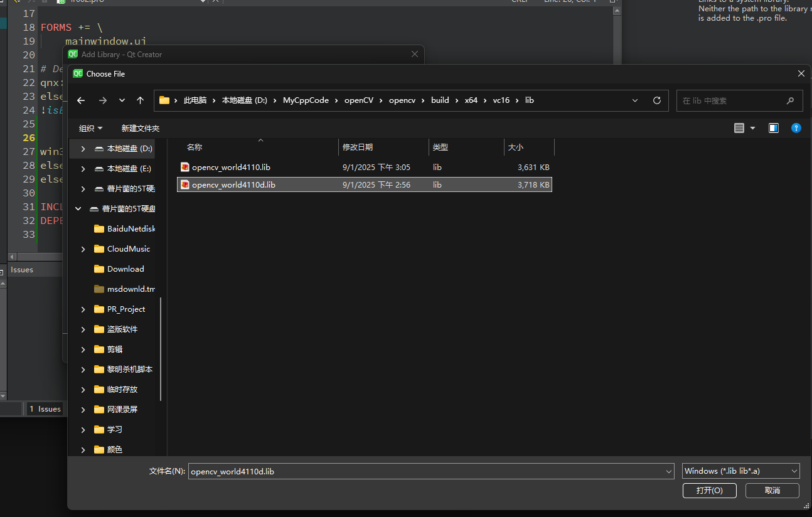Click the opencv_world4110.lib file icon
The height and width of the screenshot is (517, 812).
185,167
